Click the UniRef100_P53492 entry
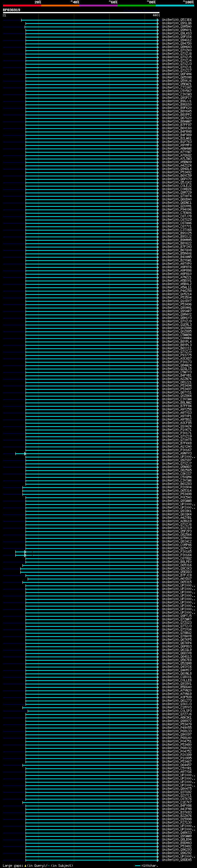 point(177,172)
